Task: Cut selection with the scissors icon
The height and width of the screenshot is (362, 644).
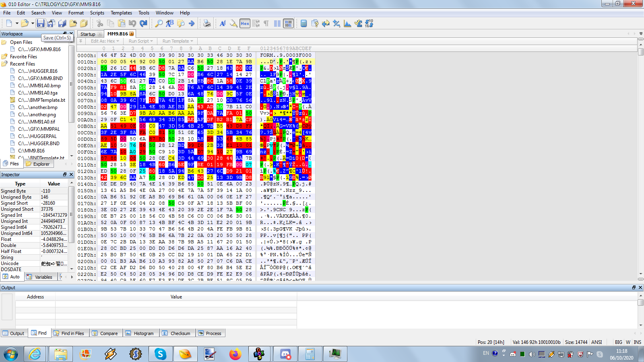Action: (x=100, y=23)
